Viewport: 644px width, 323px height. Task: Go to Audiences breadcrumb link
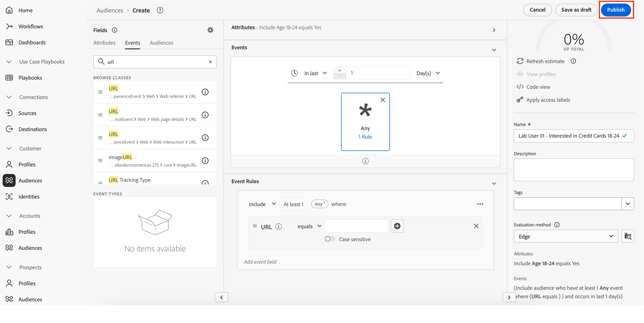coord(110,10)
